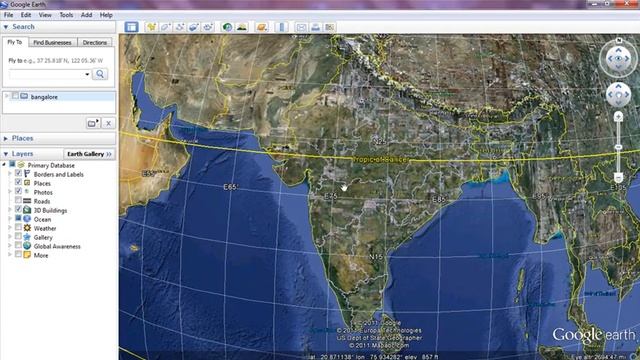Expand the Places panel
640x360 pixels.
point(6,139)
